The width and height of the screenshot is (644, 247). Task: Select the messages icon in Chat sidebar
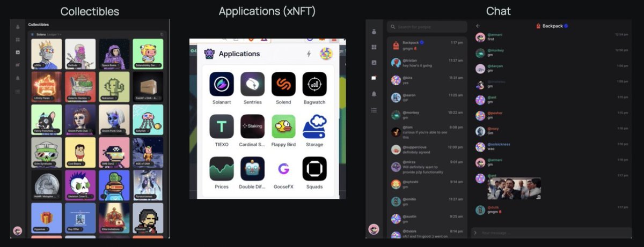[x=374, y=78]
